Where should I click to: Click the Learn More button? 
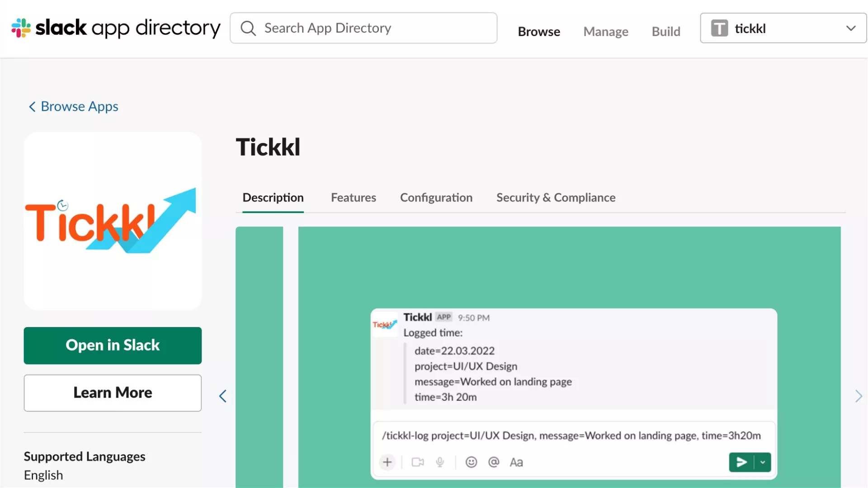click(x=113, y=393)
